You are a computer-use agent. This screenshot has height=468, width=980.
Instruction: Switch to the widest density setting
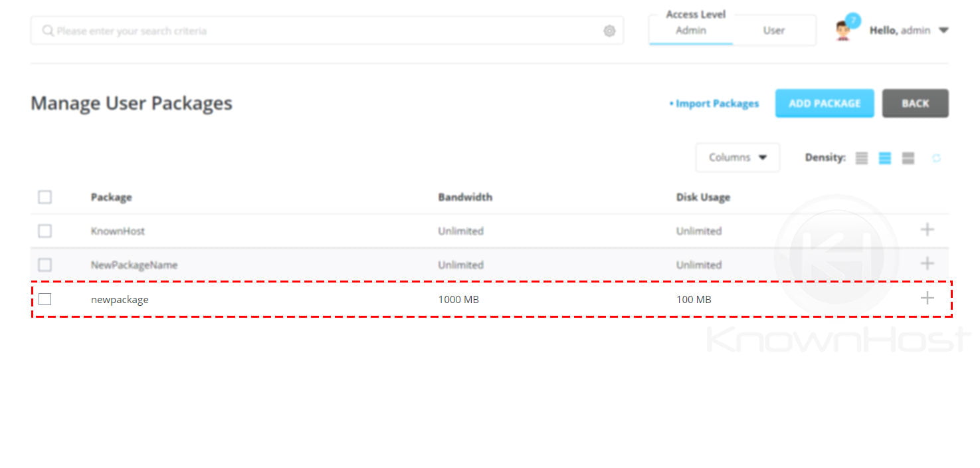(908, 158)
